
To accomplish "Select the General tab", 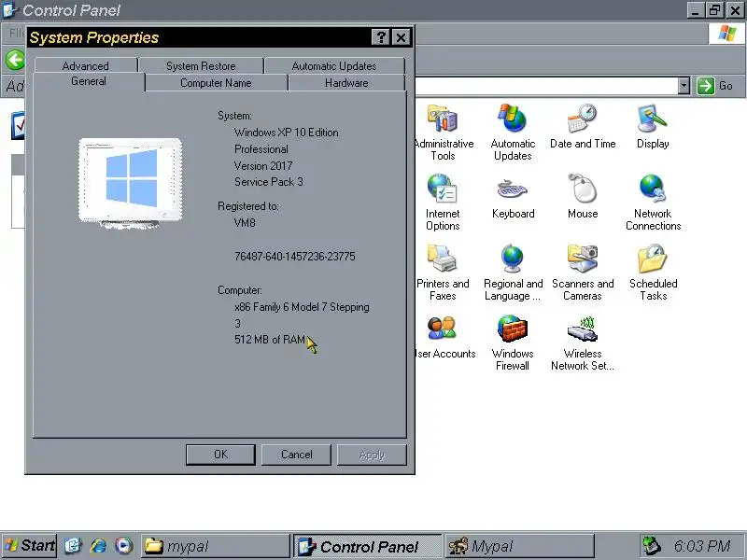I will click(89, 81).
